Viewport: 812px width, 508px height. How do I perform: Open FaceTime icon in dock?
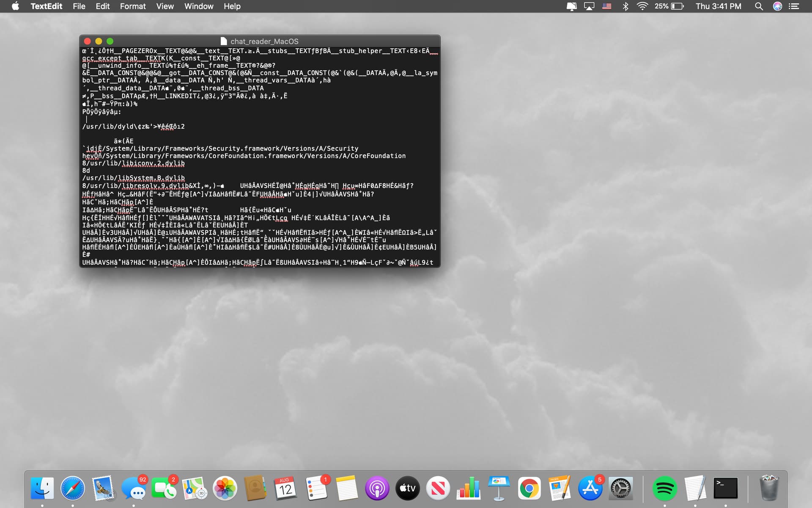164,488
